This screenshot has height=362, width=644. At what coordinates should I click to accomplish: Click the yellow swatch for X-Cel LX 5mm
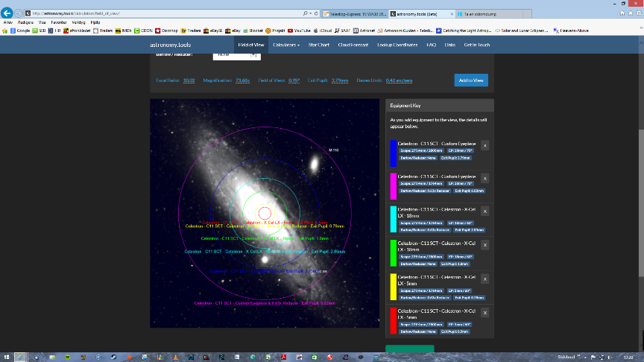[x=393, y=287]
